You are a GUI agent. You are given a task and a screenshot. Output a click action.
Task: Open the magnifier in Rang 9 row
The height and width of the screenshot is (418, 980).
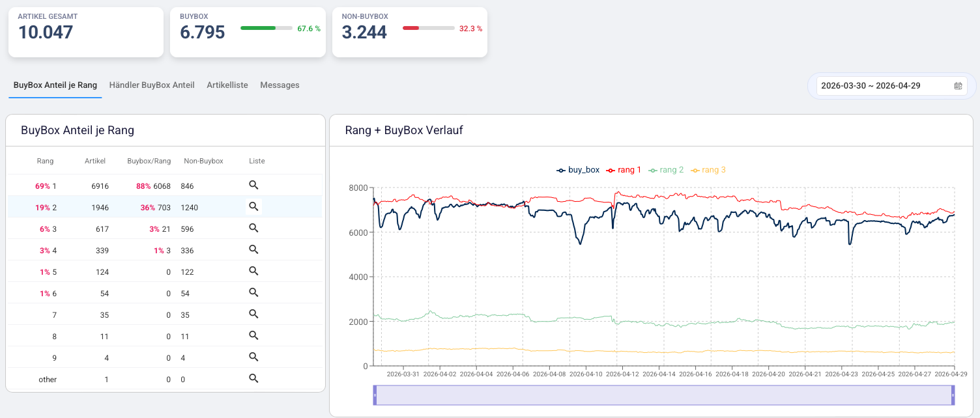click(x=254, y=357)
